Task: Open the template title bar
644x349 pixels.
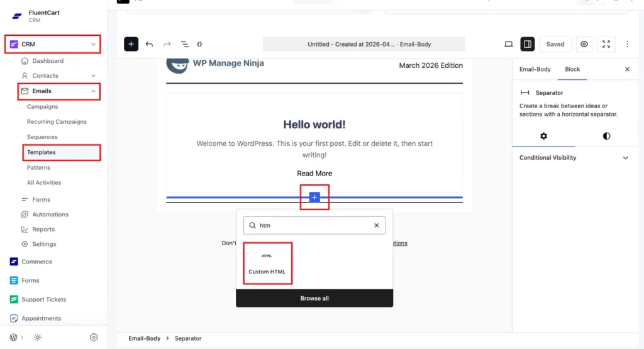Action: 364,44
